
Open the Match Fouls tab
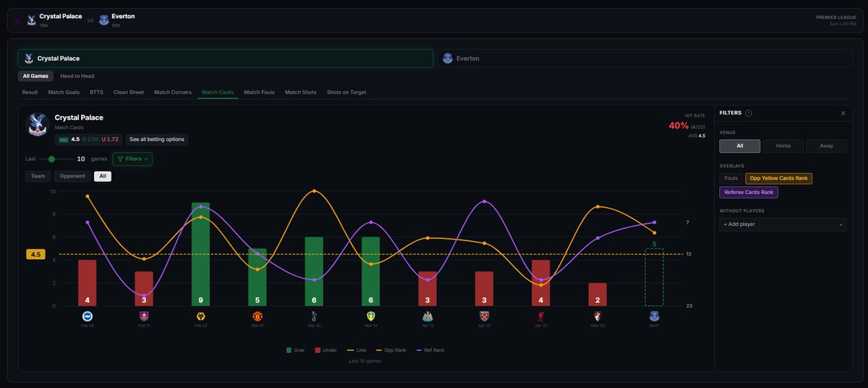tap(260, 92)
